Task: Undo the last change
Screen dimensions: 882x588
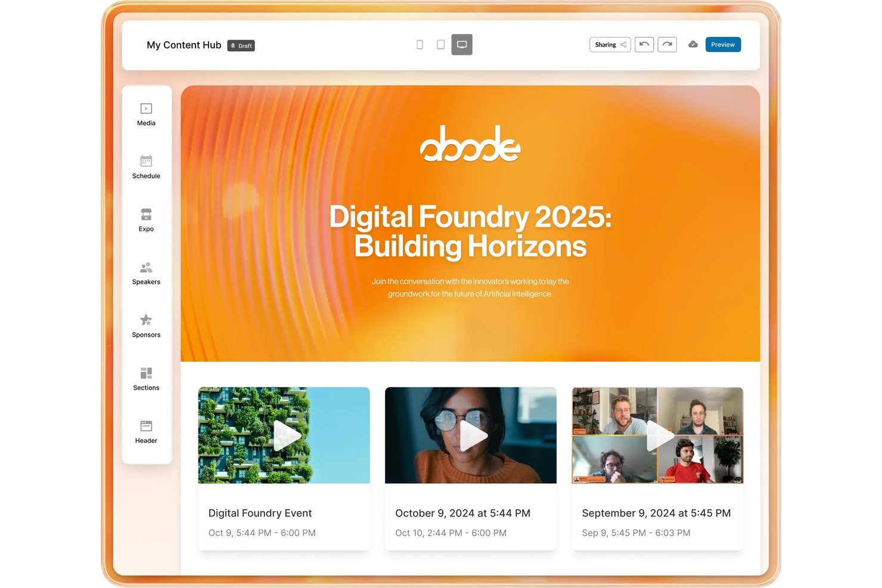Action: tap(644, 45)
